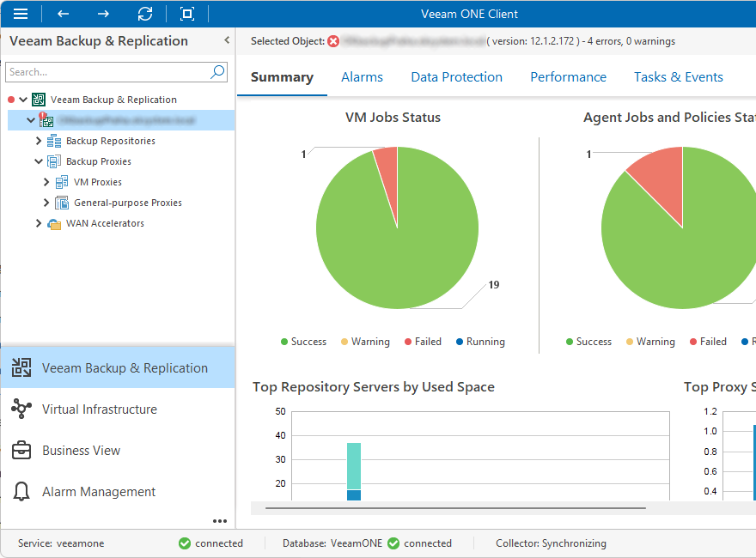756x558 pixels.
Task: Expand the VM Proxies tree node
Action: coord(46,181)
